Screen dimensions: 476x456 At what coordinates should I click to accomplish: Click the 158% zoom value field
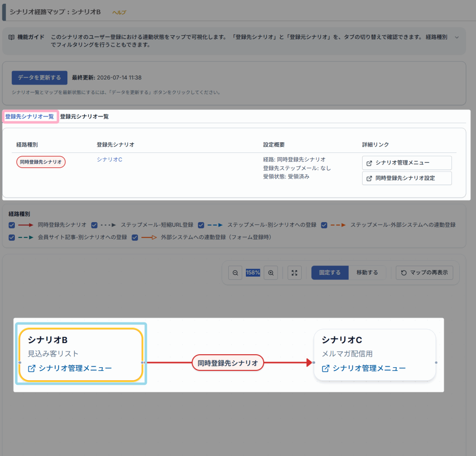click(253, 273)
